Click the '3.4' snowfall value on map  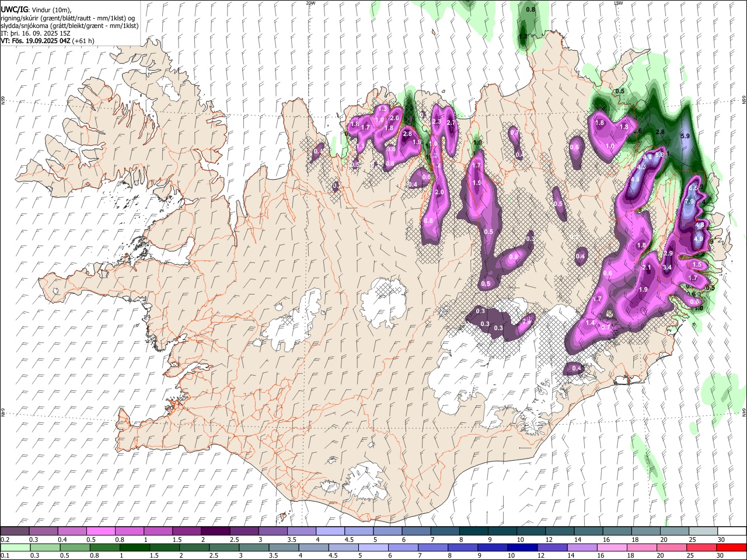pos(668,267)
